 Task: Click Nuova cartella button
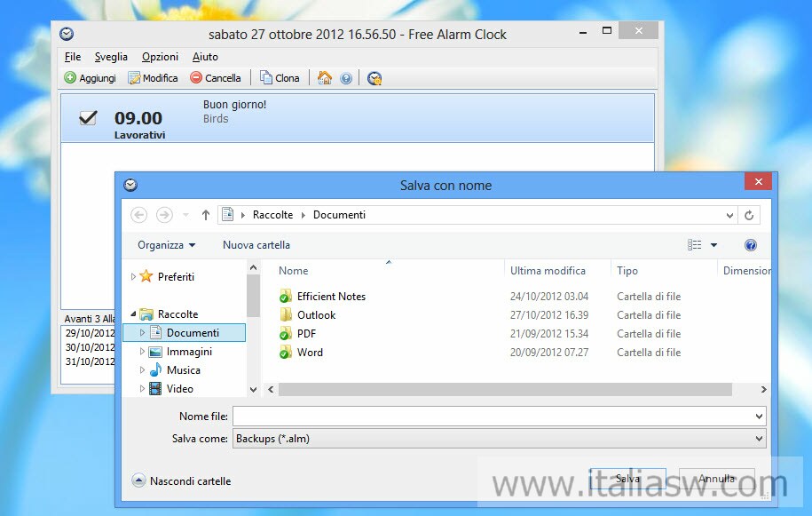coord(256,245)
